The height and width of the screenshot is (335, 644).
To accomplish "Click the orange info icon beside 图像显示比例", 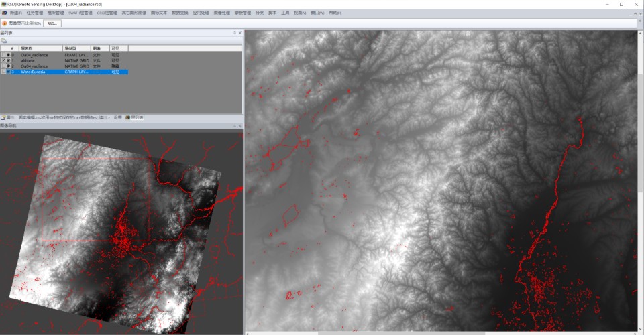I will (5, 23).
